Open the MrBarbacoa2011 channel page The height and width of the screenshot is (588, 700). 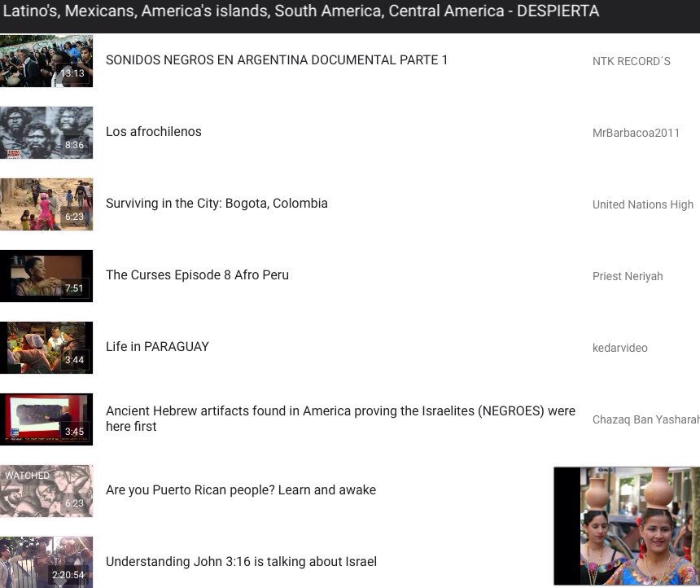[636, 133]
